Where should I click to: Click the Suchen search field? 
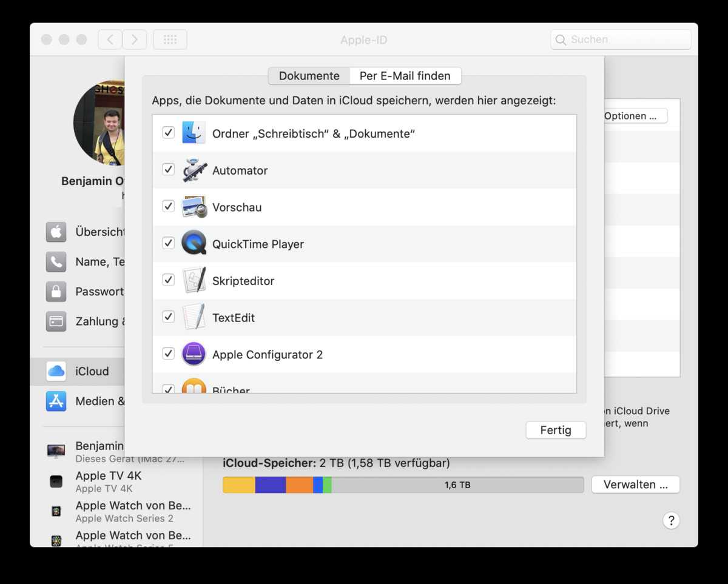(x=621, y=39)
